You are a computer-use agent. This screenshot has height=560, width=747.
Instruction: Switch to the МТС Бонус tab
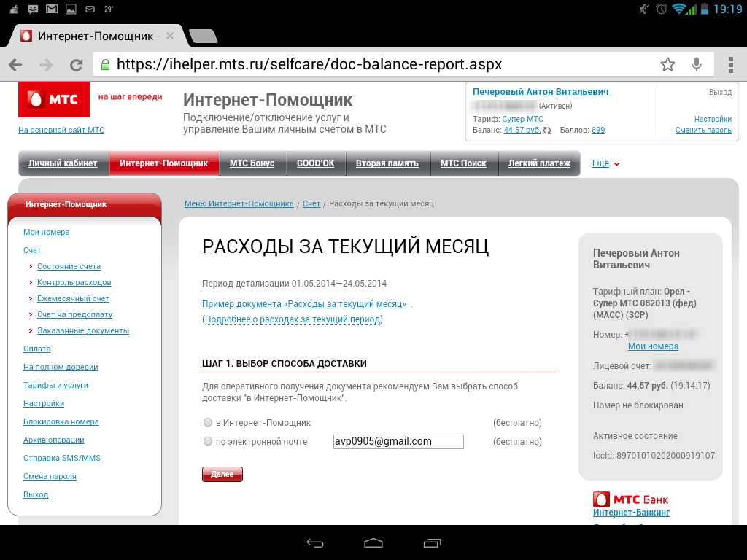(252, 163)
